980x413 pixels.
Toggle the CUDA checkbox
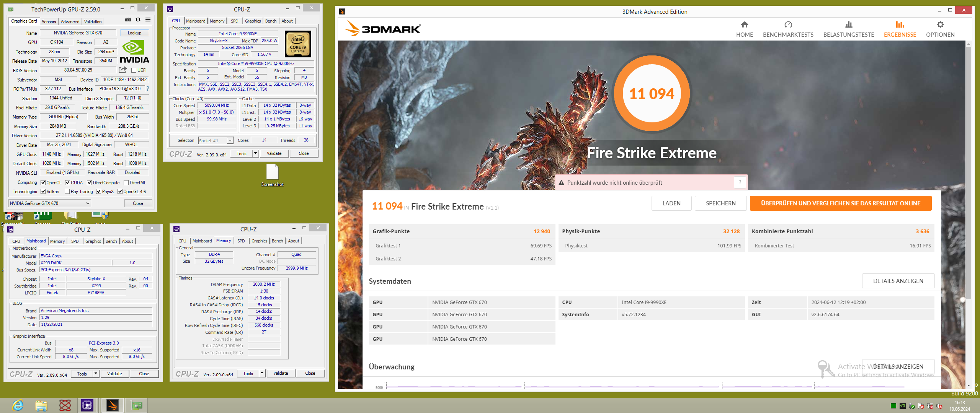[x=67, y=183]
